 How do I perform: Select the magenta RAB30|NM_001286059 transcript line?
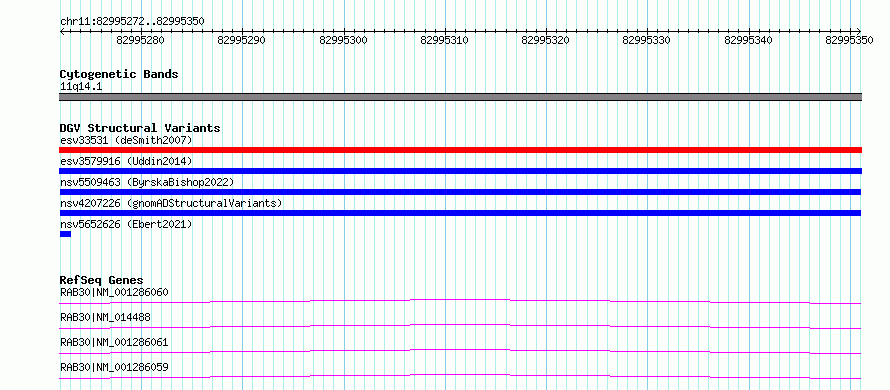pyautogui.click(x=460, y=376)
